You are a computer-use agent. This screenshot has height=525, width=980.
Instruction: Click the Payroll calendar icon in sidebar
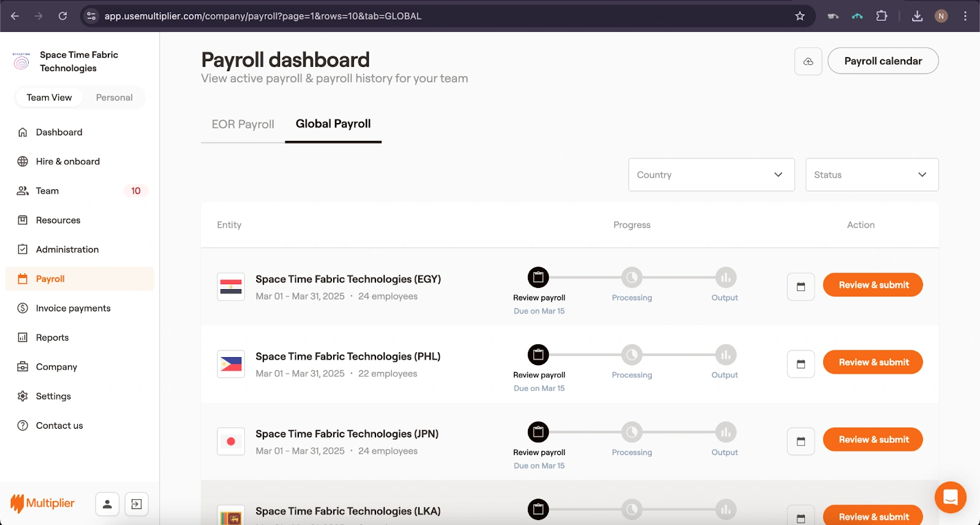coord(23,279)
